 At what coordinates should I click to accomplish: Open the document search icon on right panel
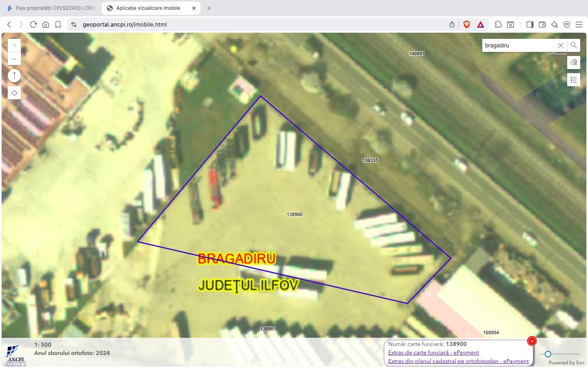click(573, 63)
